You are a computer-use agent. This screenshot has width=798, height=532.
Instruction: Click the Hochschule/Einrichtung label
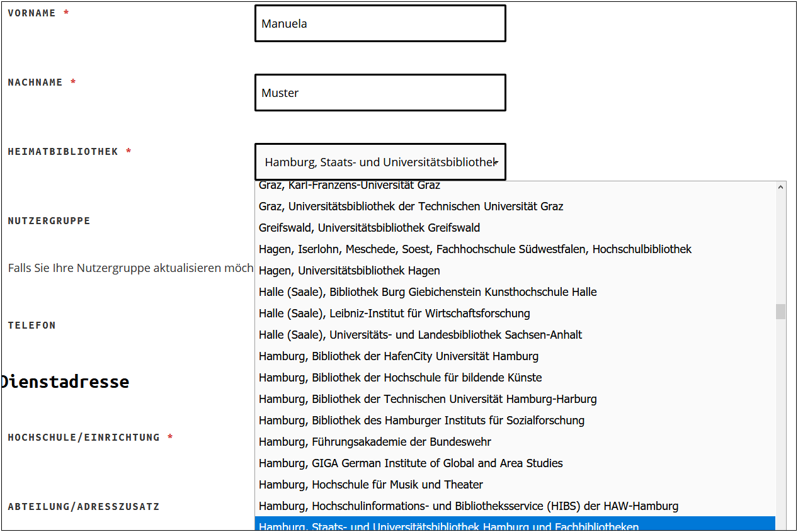click(84, 438)
